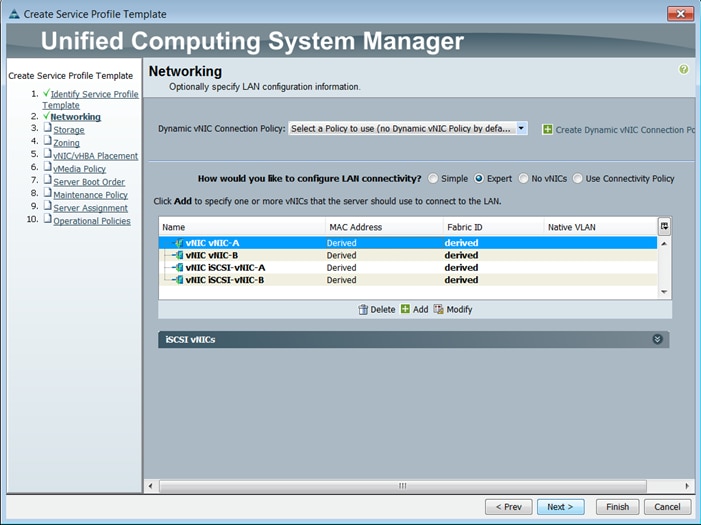
Task: Click the Server Boot Order step page icon
Action: pos(47,180)
